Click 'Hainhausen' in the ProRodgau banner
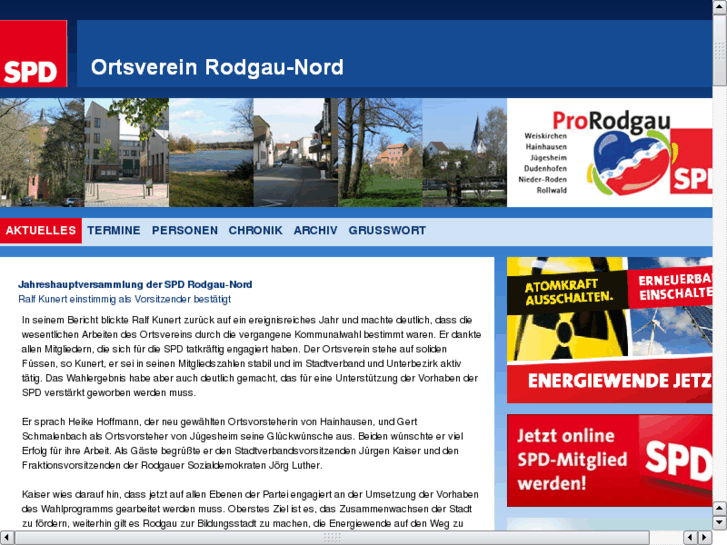The height and width of the screenshot is (545, 727). [546, 147]
